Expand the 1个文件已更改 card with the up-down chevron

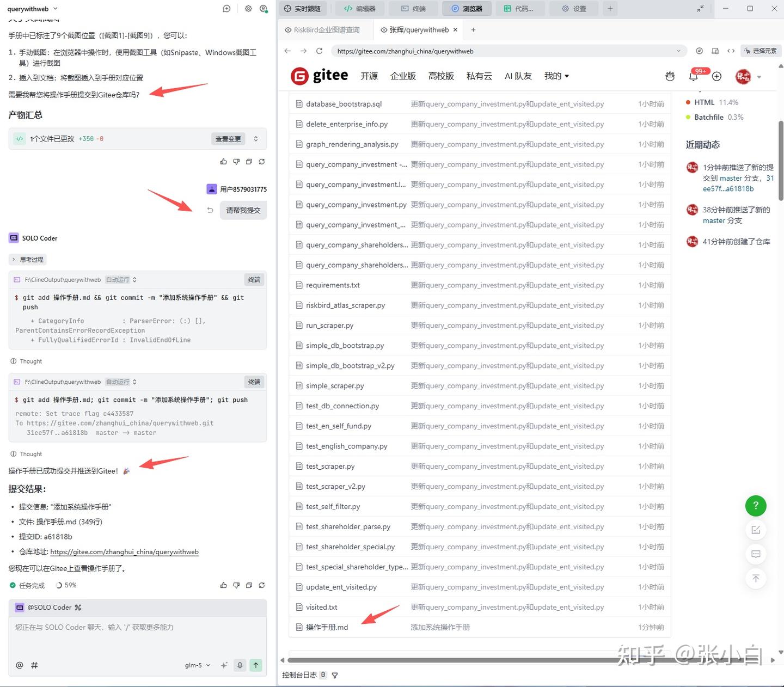point(256,139)
